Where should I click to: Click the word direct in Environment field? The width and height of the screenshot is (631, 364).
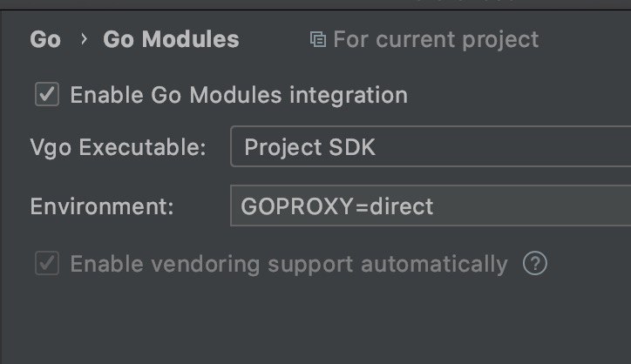tap(401, 206)
